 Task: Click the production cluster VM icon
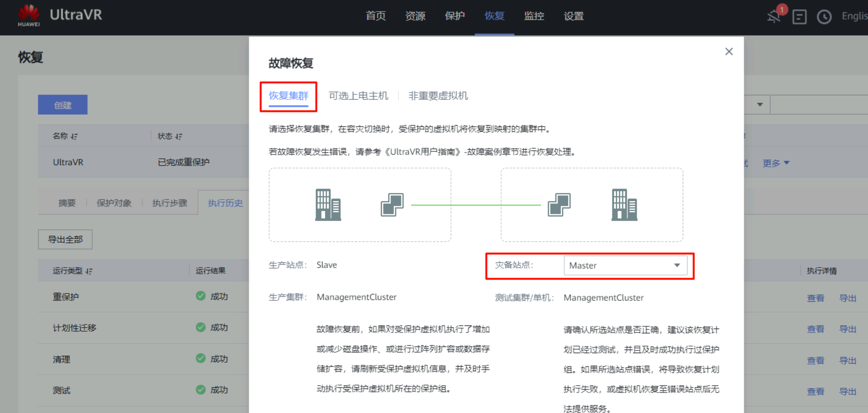click(x=392, y=205)
